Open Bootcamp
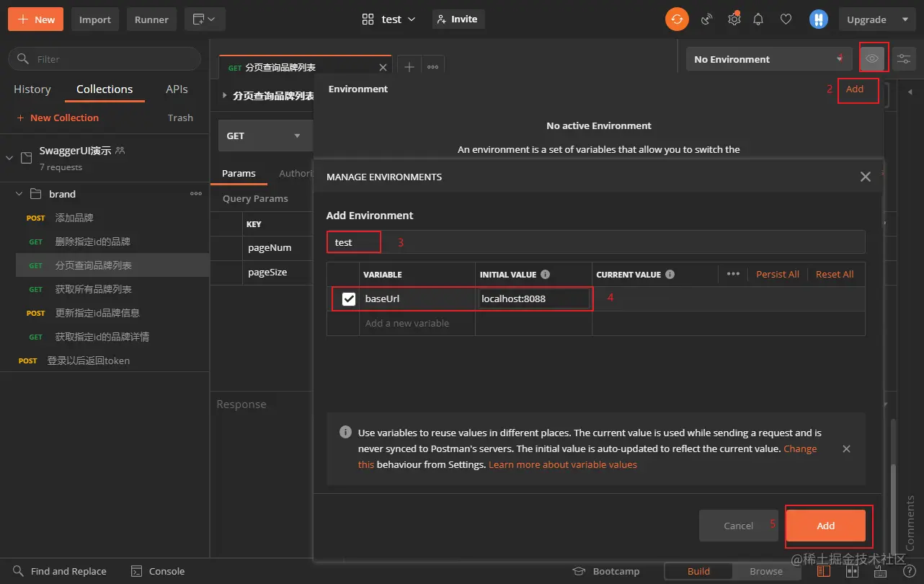This screenshot has height=584, width=924. tap(606, 571)
